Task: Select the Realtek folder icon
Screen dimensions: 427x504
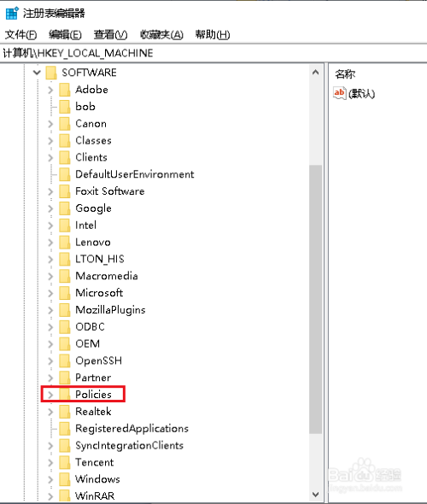Action: 65,412
